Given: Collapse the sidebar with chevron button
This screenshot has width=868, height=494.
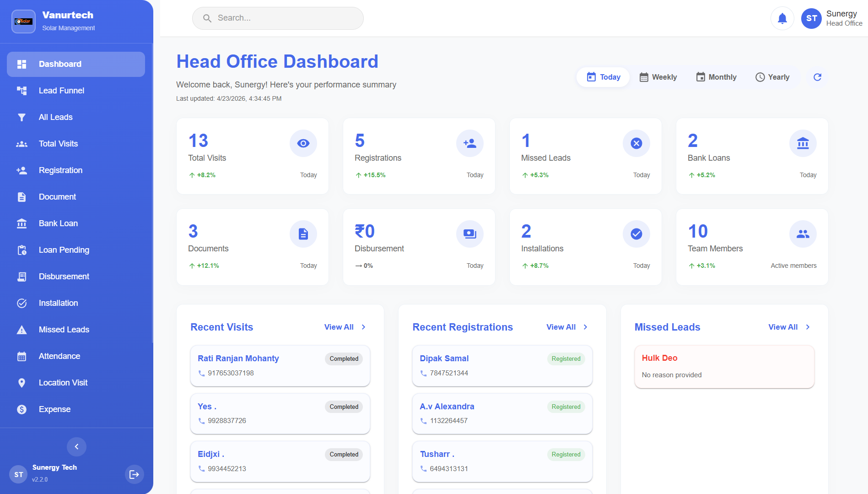Looking at the screenshot, I should tap(76, 446).
